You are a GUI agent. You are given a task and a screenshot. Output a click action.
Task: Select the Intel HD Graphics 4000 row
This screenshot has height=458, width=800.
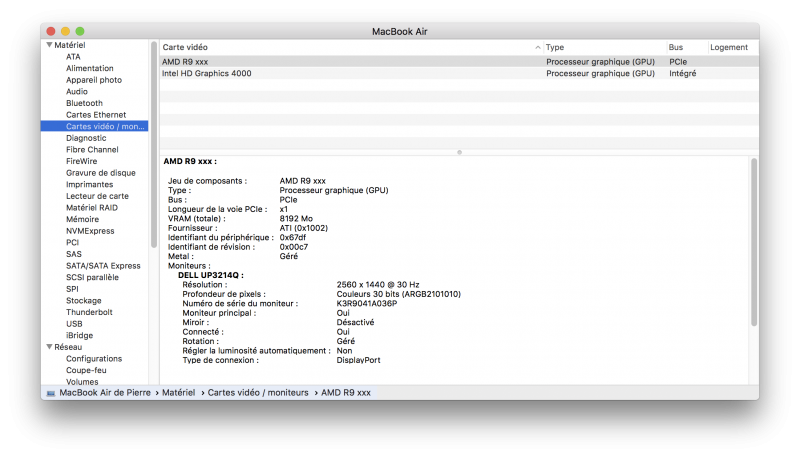pyautogui.click(x=459, y=73)
